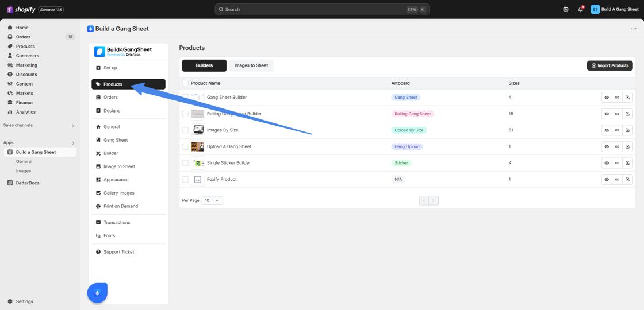Image resolution: width=644 pixels, height=310 pixels.
Task: Open Builder settings
Action: (x=128, y=153)
